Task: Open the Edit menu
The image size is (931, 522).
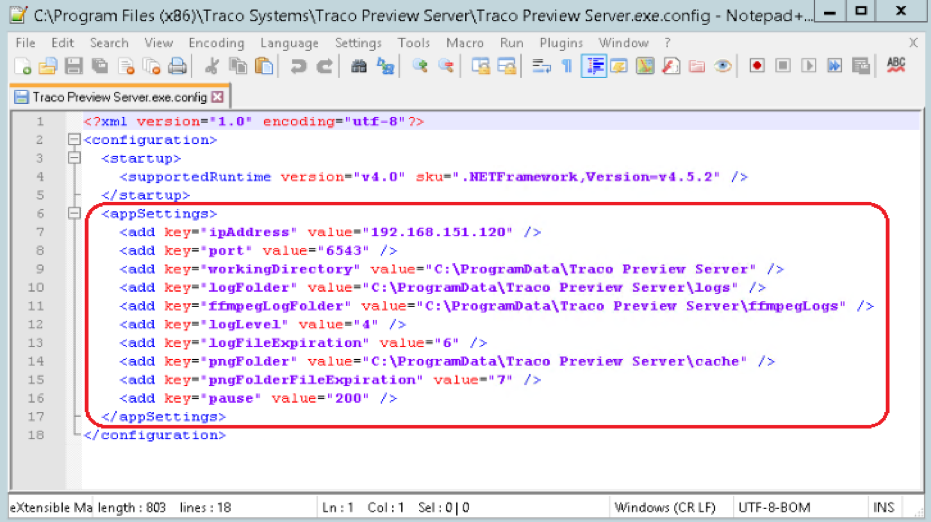Action: tap(62, 43)
